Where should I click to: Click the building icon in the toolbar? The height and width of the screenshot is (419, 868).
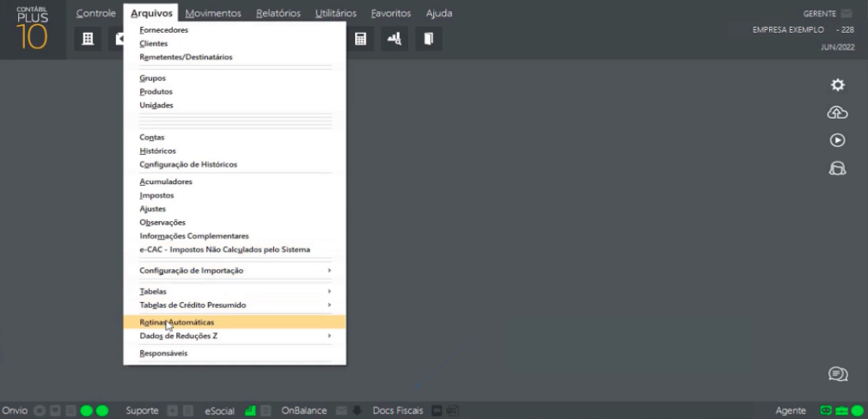(87, 39)
